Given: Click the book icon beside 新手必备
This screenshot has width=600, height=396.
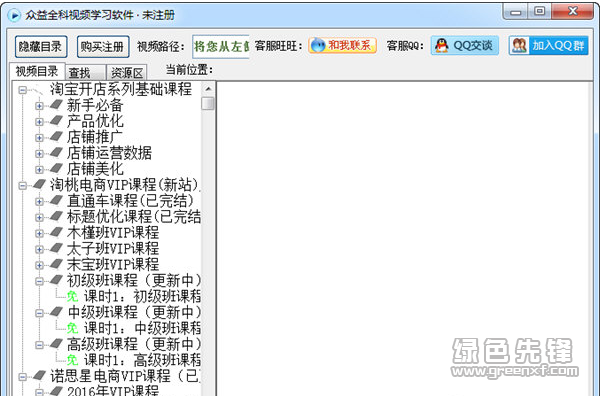Looking at the screenshot, I should point(56,104).
